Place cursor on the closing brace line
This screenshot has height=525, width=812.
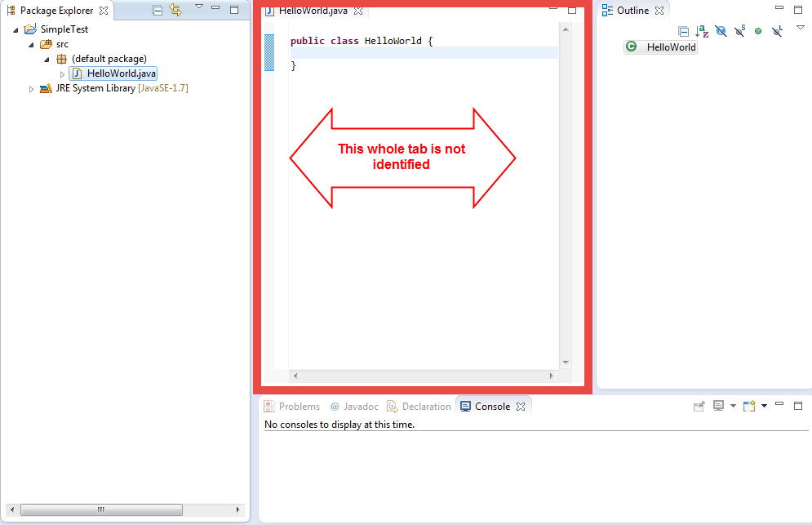point(294,66)
